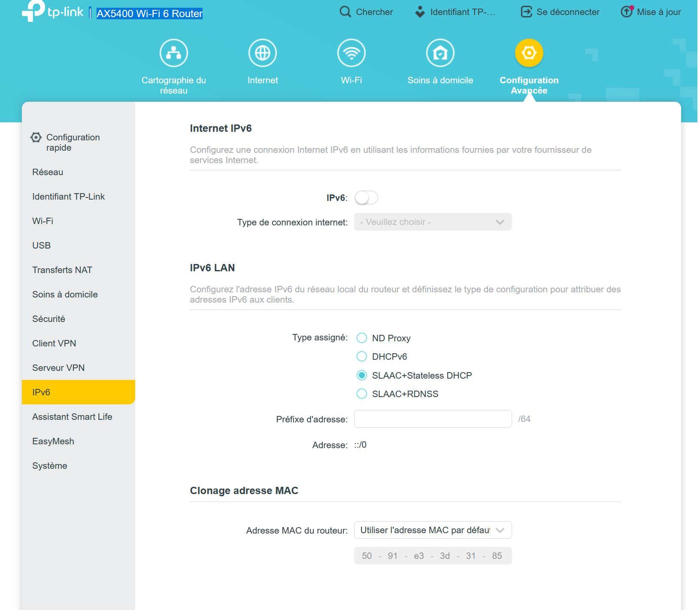The image size is (700, 616).
Task: Click the Soins à domicile shield-house icon
Action: (x=440, y=53)
